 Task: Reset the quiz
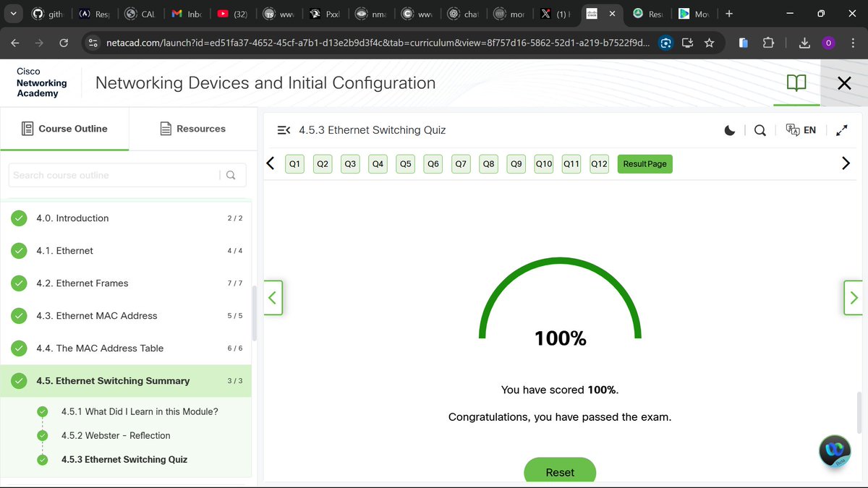coord(560,471)
